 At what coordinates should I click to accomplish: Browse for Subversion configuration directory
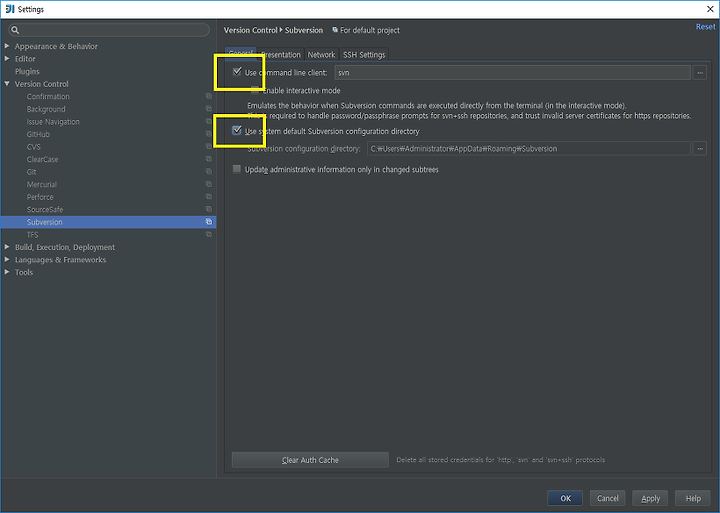pos(700,148)
